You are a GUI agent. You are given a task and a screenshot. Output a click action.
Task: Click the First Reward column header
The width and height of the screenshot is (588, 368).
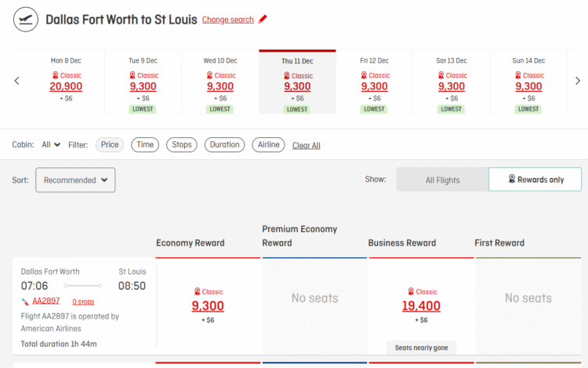(499, 243)
